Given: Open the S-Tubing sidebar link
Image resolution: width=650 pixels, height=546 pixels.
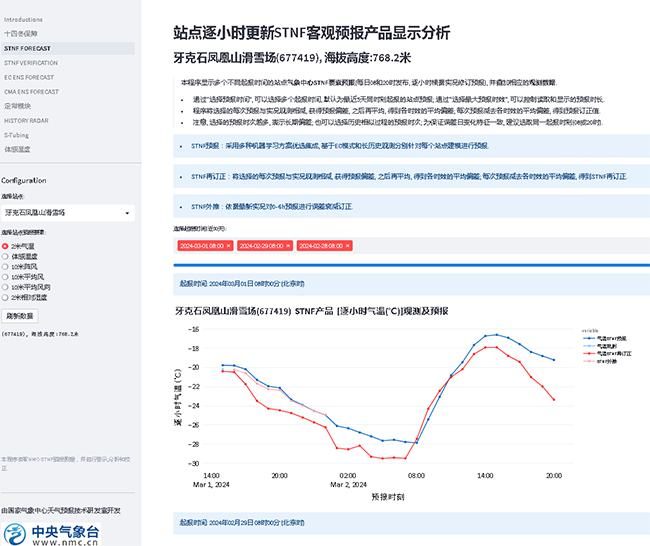Looking at the screenshot, I should point(17,134).
